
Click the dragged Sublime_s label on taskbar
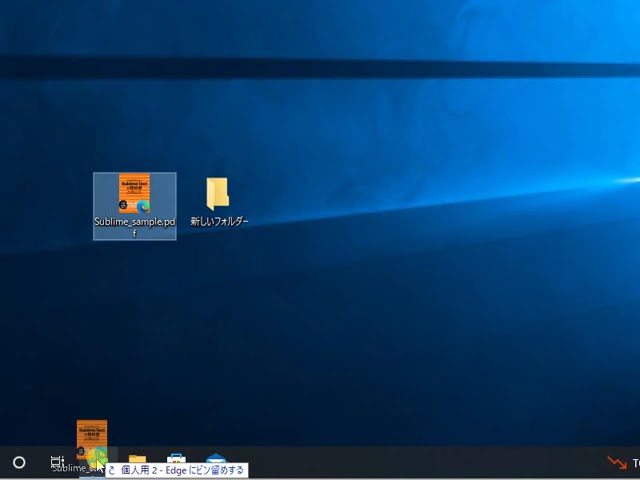tap(70, 468)
